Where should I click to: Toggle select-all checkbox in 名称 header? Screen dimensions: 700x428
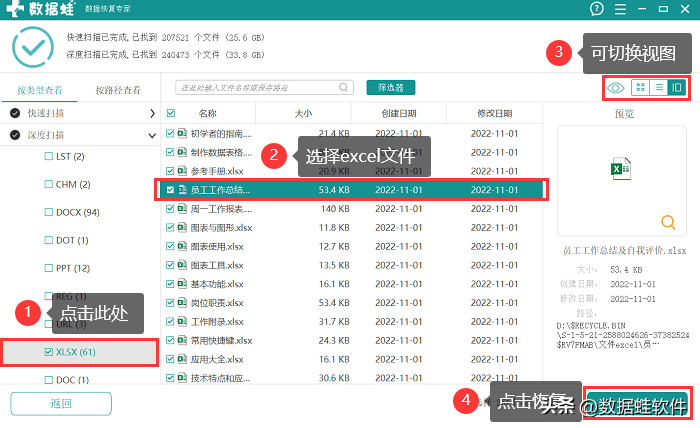pyautogui.click(x=171, y=113)
